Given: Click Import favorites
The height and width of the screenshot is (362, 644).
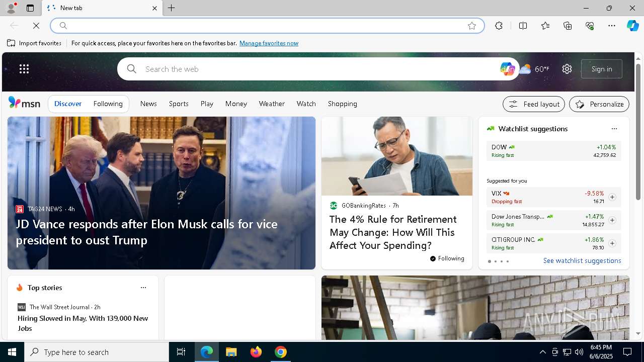Looking at the screenshot, I should 34,43.
